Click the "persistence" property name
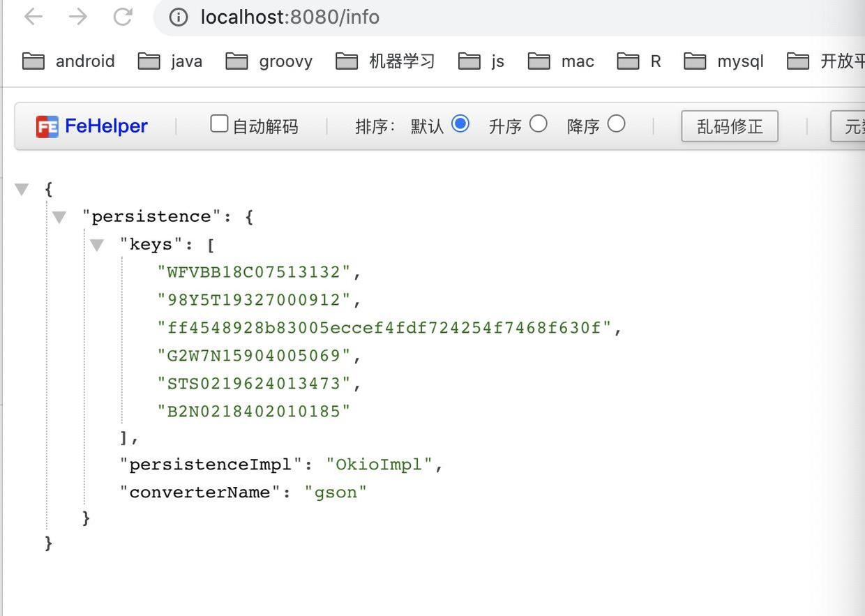Image resolution: width=865 pixels, height=616 pixels. coord(152,216)
